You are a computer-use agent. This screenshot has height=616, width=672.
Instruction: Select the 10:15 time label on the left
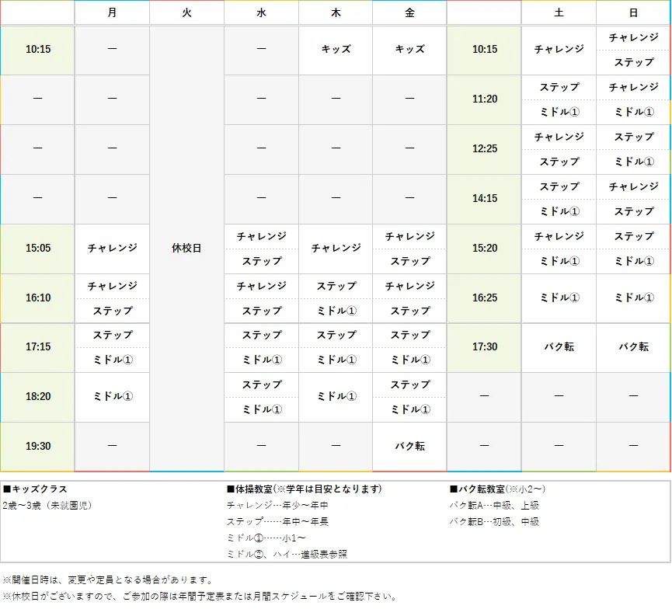tap(37, 50)
